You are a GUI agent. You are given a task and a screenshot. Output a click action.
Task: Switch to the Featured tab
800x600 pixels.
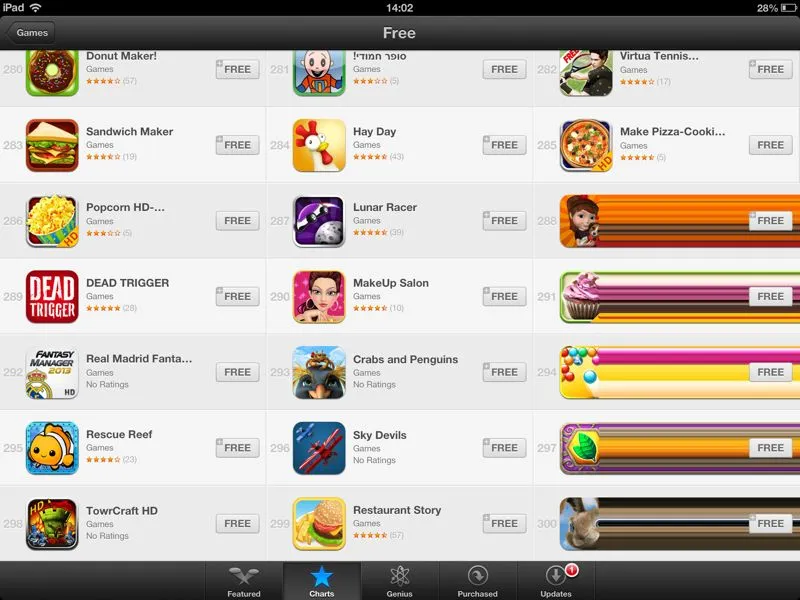244,581
